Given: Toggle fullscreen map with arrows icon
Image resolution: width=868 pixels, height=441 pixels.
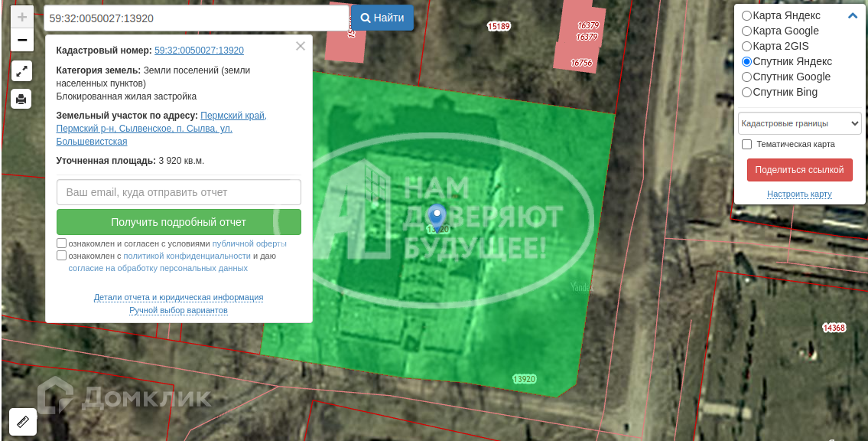Looking at the screenshot, I should pos(21,71).
